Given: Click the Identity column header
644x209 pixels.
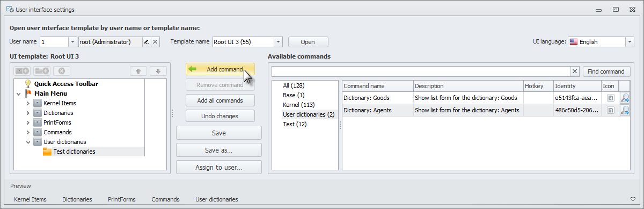Looking at the screenshot, I should click(577, 86).
